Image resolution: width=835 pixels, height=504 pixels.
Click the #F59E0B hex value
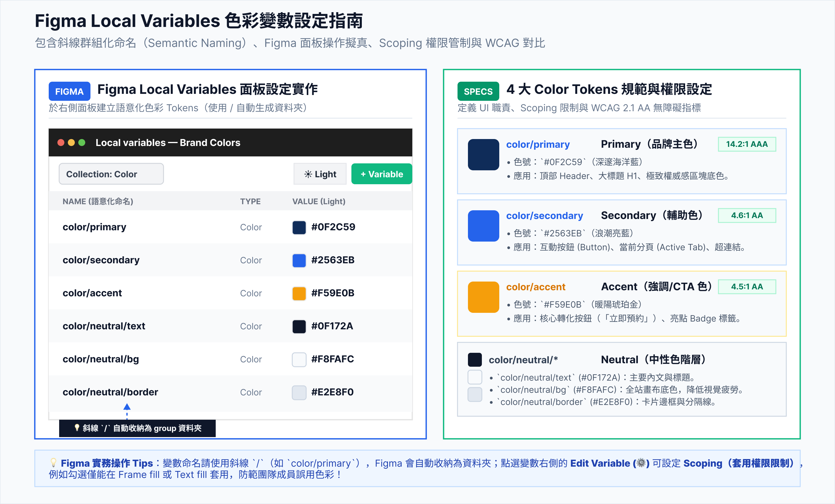coord(333,293)
